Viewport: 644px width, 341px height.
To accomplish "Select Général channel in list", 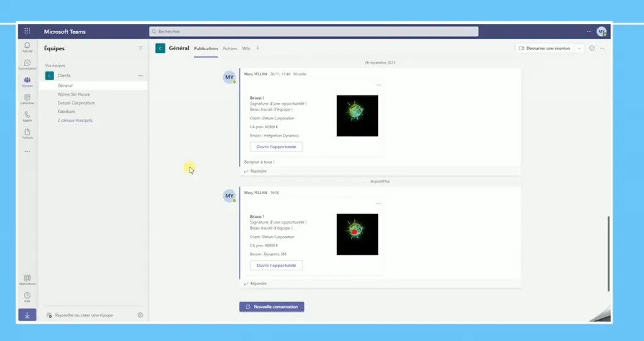I will pos(93,85).
